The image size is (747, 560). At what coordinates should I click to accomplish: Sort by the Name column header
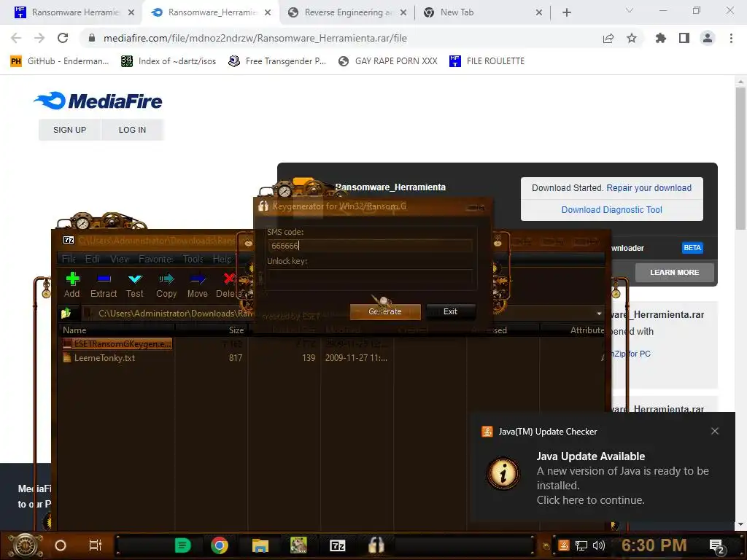[x=117, y=330]
